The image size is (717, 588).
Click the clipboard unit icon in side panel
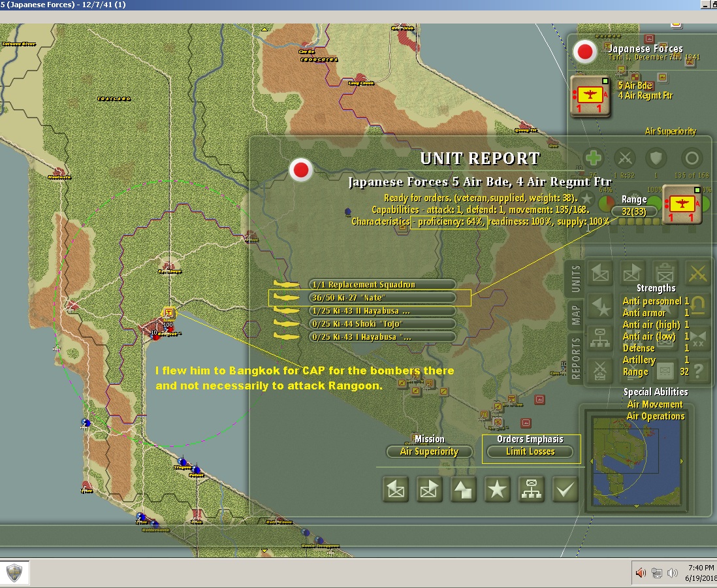click(x=665, y=274)
